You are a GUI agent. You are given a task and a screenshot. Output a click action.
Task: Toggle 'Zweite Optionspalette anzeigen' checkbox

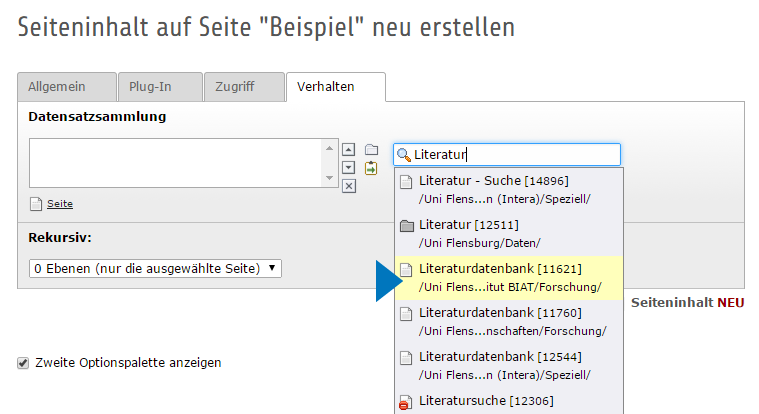coord(23,363)
